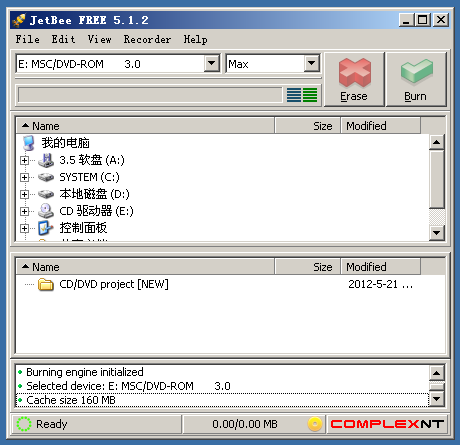Click the green lines buffer indicator icon

(x=310, y=95)
